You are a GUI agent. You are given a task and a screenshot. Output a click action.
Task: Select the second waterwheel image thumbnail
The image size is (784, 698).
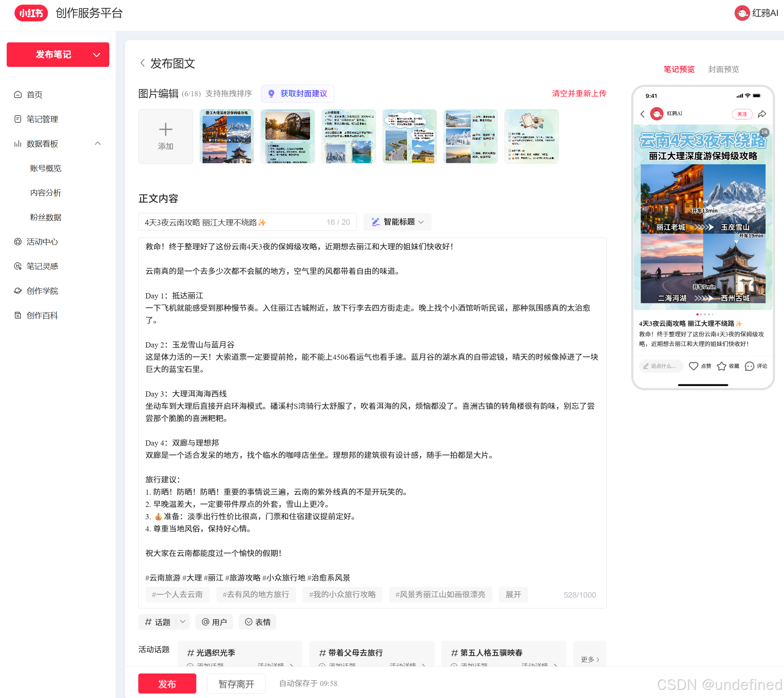coord(287,136)
